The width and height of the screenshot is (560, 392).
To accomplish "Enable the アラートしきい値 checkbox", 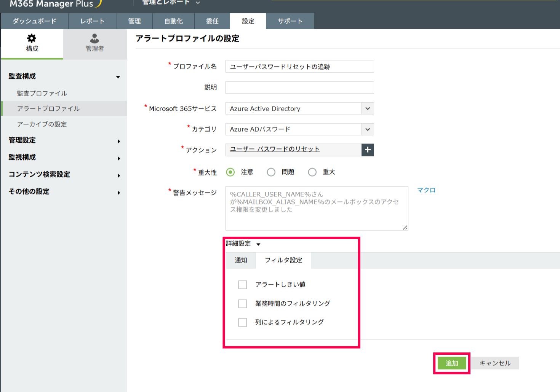I will (243, 285).
